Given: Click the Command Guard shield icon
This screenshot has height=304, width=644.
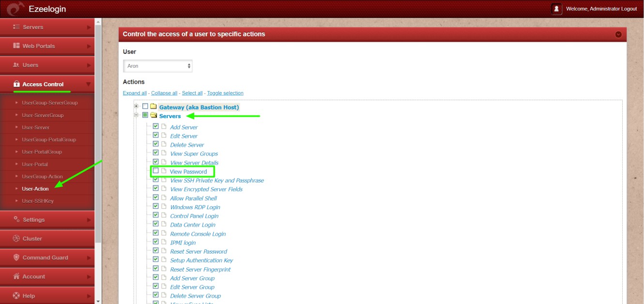Looking at the screenshot, I should pyautogui.click(x=16, y=258).
